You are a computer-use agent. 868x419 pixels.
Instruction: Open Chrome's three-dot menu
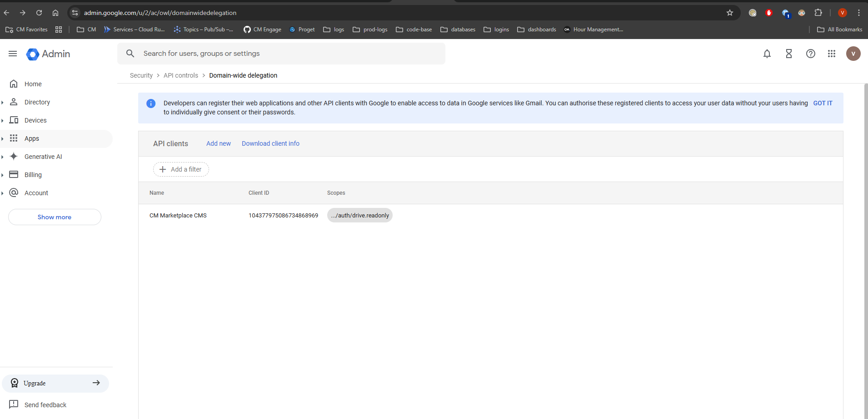[x=859, y=13]
